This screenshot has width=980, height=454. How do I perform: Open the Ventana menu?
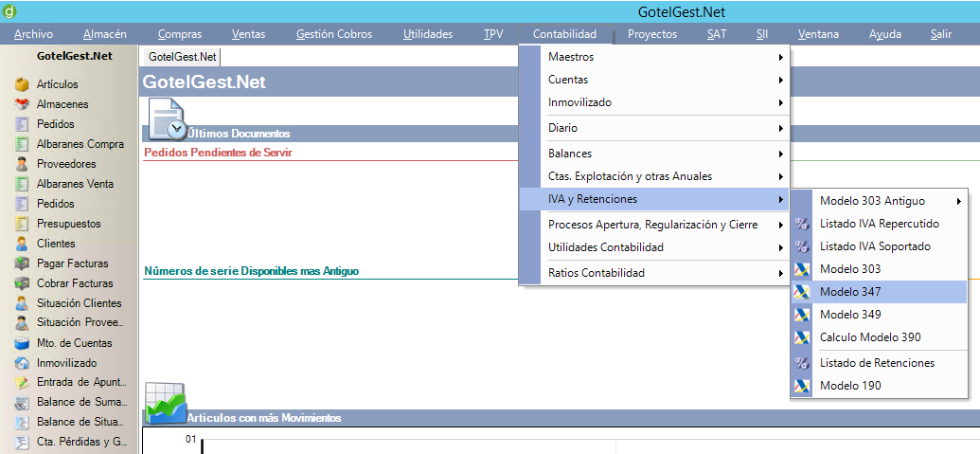point(818,34)
